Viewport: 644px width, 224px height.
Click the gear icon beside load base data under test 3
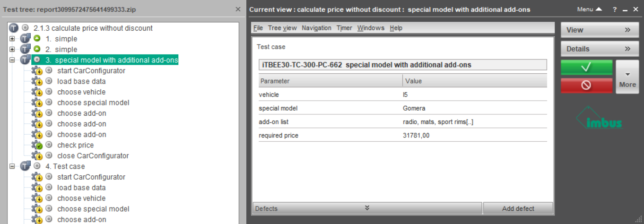click(x=37, y=81)
